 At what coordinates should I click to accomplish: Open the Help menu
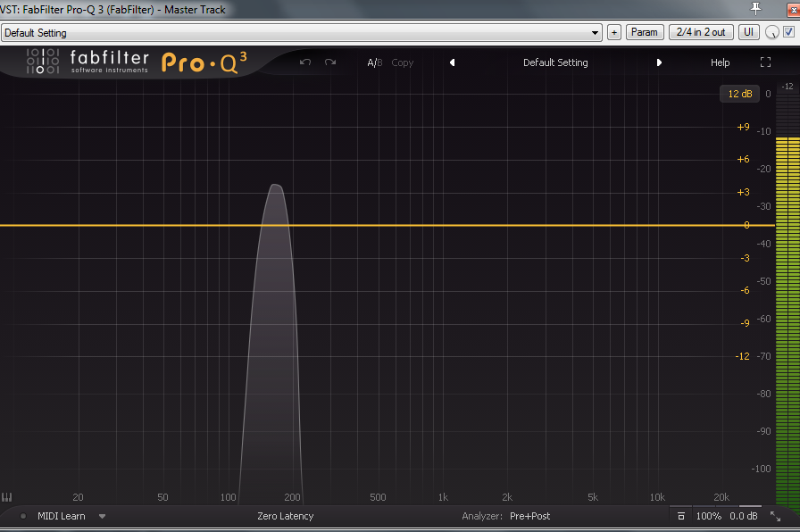[x=720, y=62]
